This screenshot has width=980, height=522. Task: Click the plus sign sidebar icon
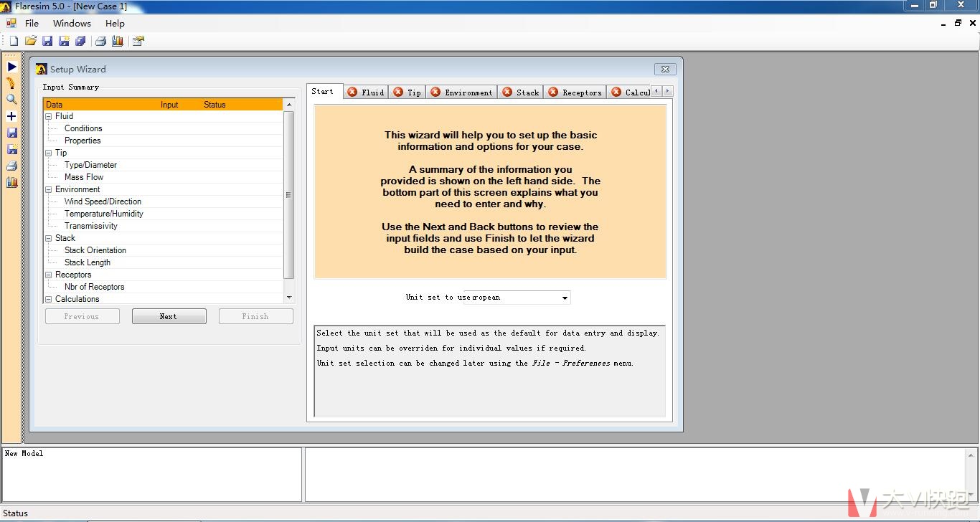tap(11, 116)
